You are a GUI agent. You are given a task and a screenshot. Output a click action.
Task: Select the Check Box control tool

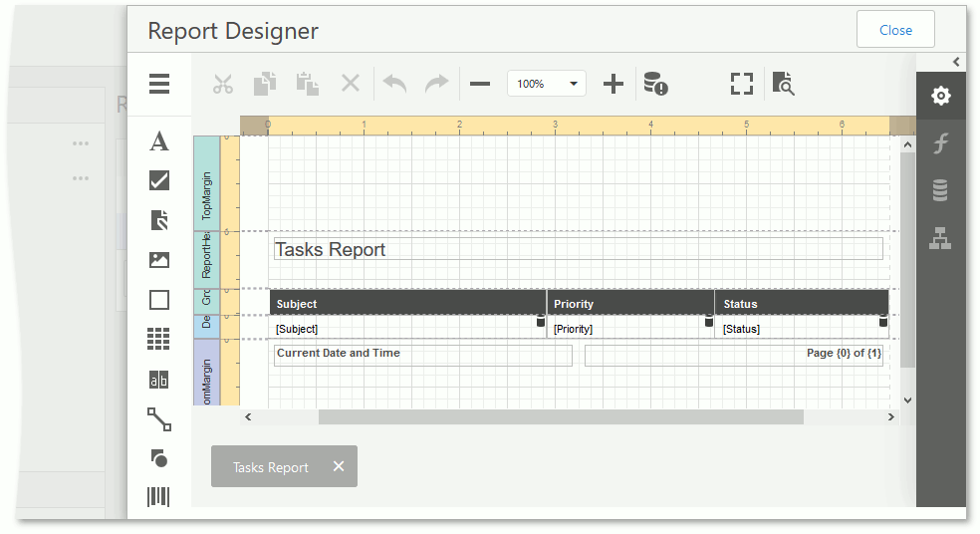[x=159, y=180]
